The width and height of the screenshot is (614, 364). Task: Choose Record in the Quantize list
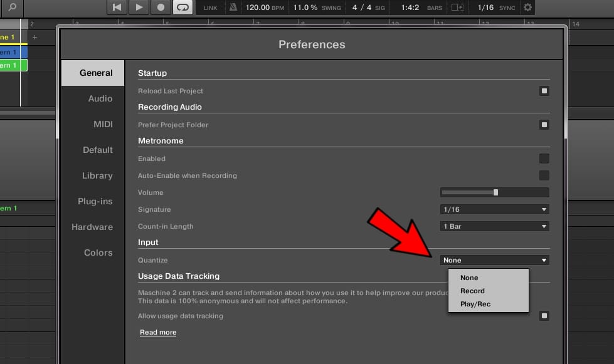coord(472,291)
